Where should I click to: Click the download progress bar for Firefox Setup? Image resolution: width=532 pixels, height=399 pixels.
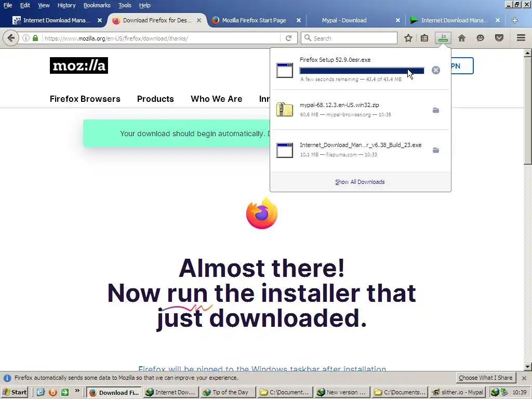point(362,71)
